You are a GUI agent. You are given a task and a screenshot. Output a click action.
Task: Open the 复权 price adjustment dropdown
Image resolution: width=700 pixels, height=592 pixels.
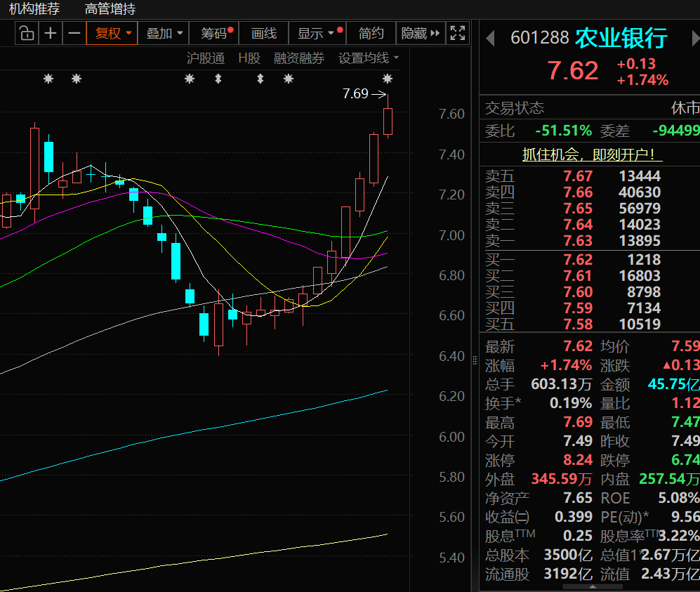(112, 33)
